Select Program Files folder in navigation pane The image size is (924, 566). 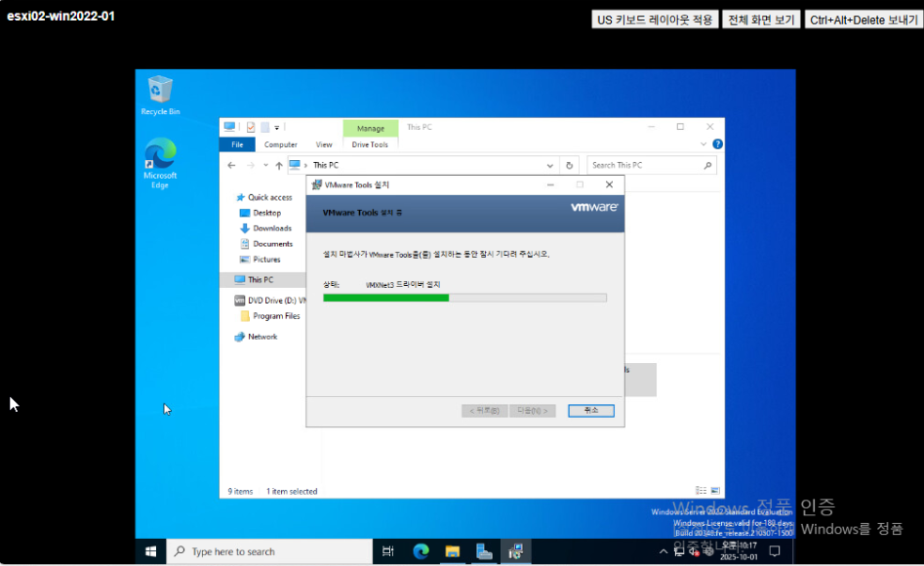tap(270, 316)
